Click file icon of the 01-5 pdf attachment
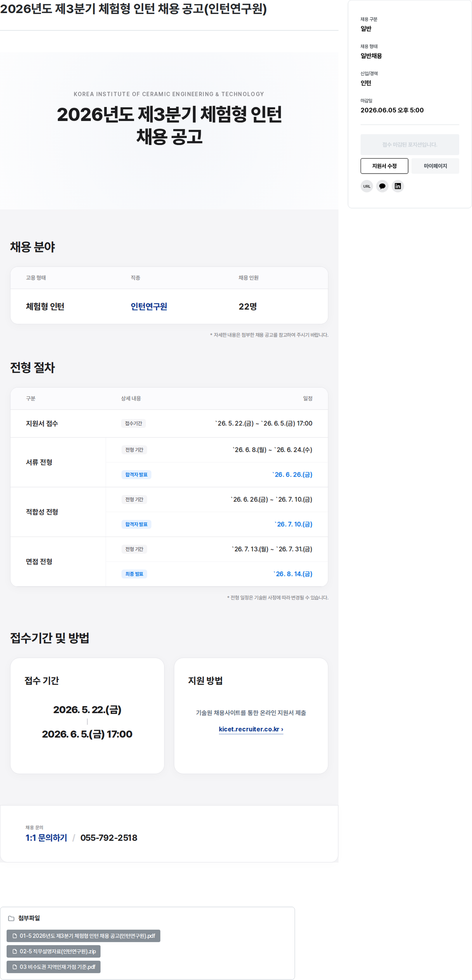 pos(15,936)
